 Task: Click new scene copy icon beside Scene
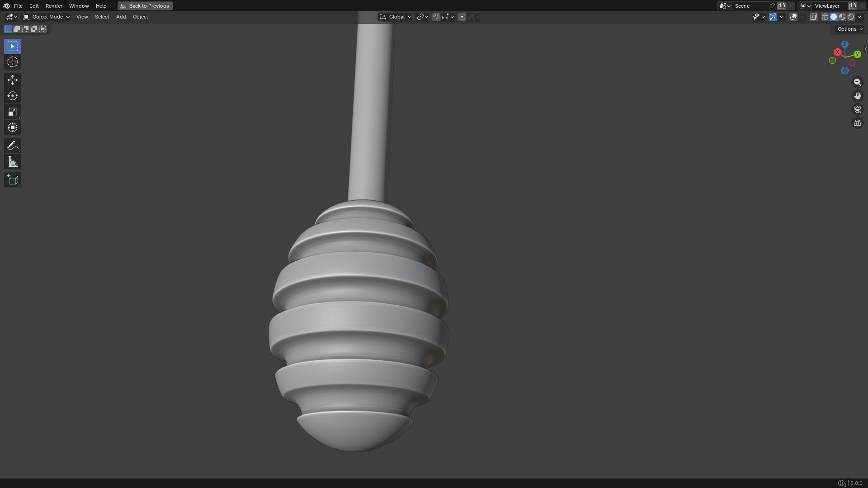pos(782,6)
